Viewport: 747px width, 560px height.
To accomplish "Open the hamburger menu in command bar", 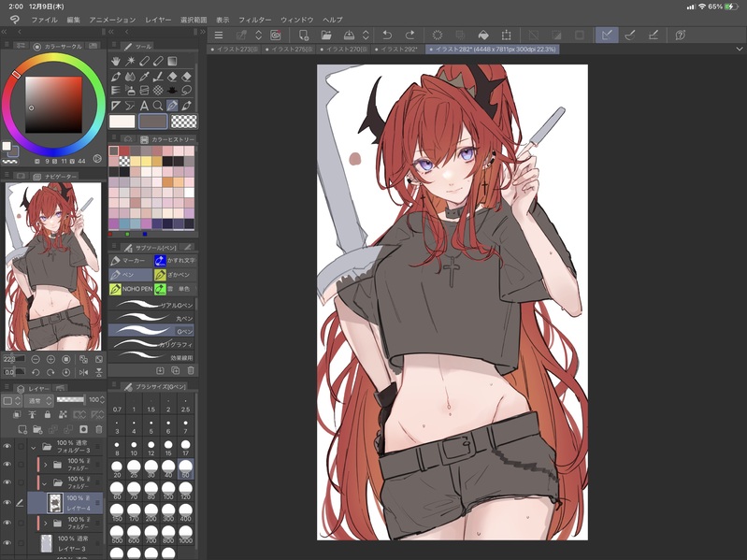I will (x=219, y=36).
